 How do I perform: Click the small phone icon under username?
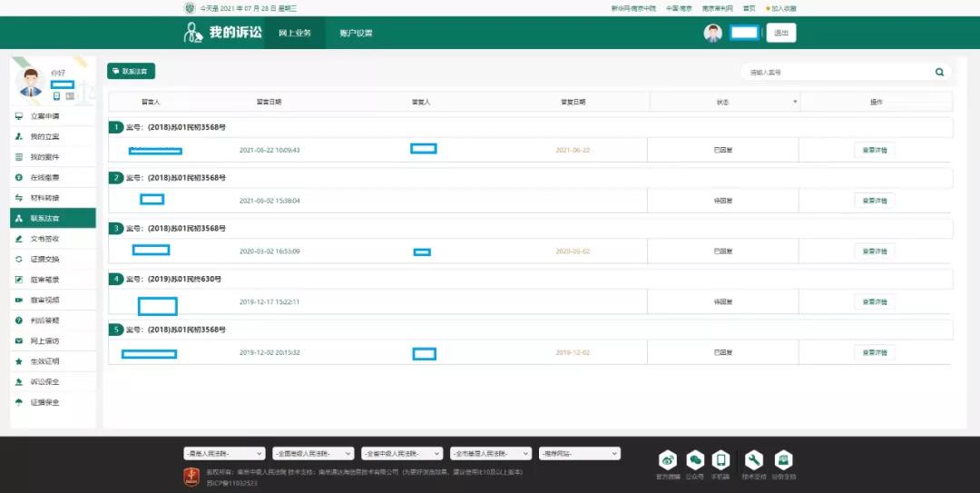pos(56,95)
